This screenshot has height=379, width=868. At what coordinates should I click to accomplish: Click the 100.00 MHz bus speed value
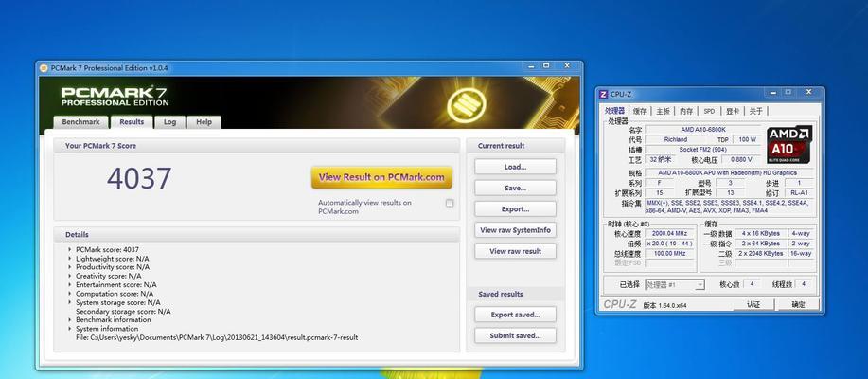[668, 254]
